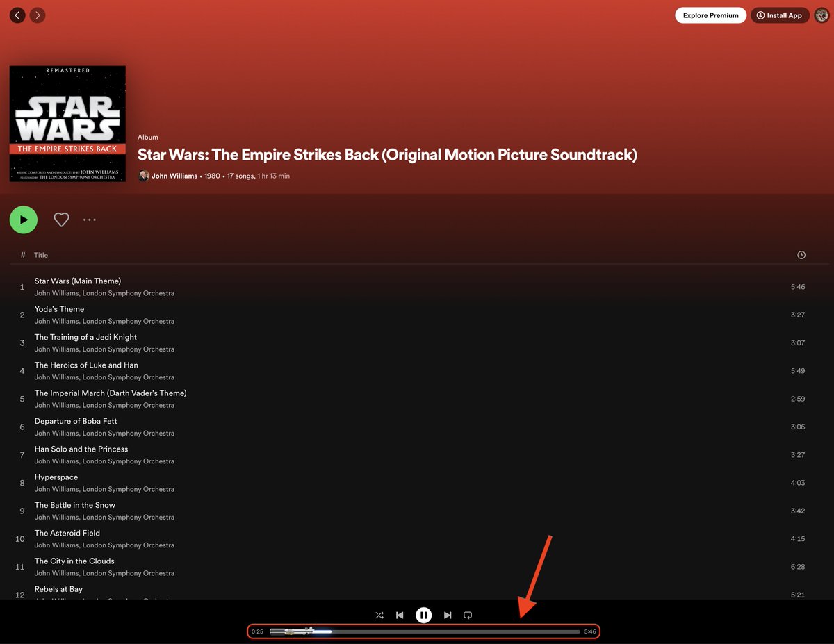
Task: Save the album with the heart icon
Action: point(61,220)
